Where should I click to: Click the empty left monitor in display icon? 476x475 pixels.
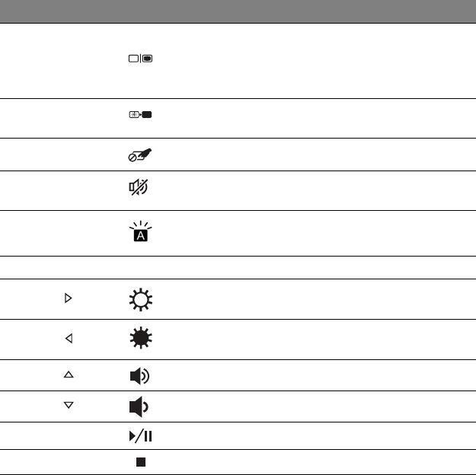click(x=133, y=59)
